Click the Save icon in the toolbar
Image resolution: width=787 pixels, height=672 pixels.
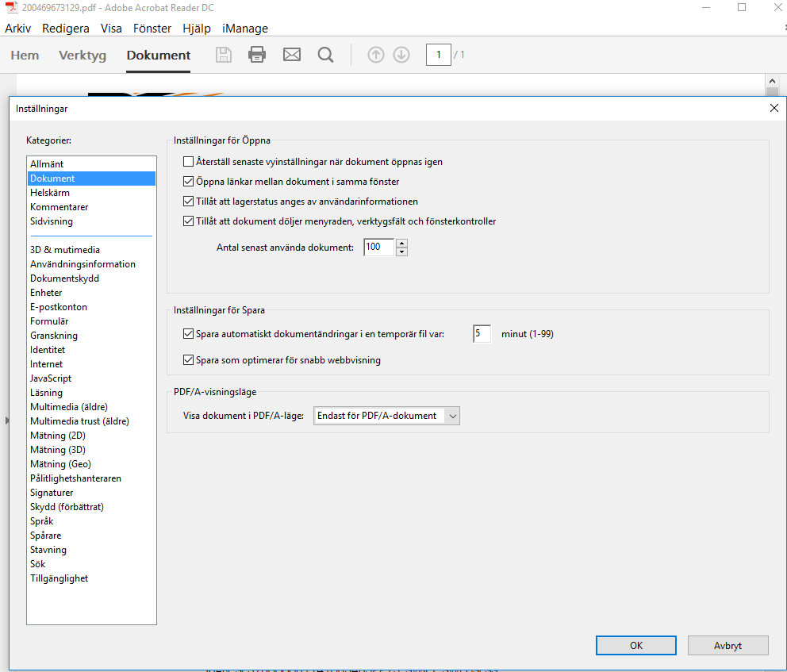pyautogui.click(x=223, y=54)
